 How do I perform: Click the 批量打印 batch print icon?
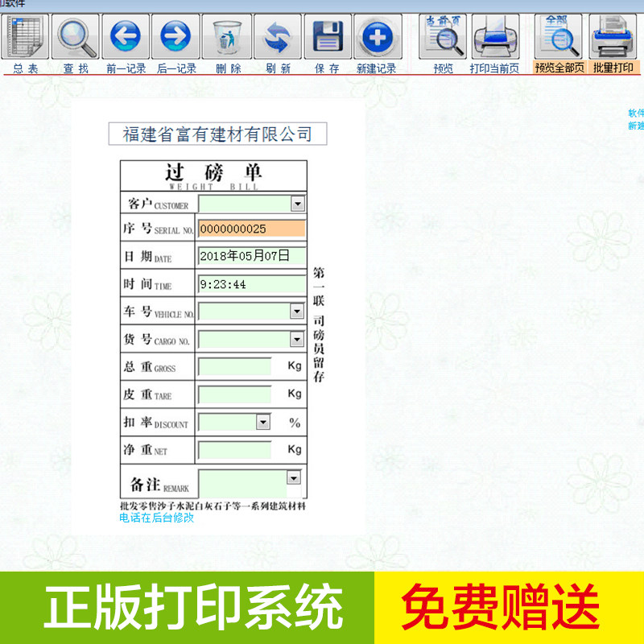613,36
